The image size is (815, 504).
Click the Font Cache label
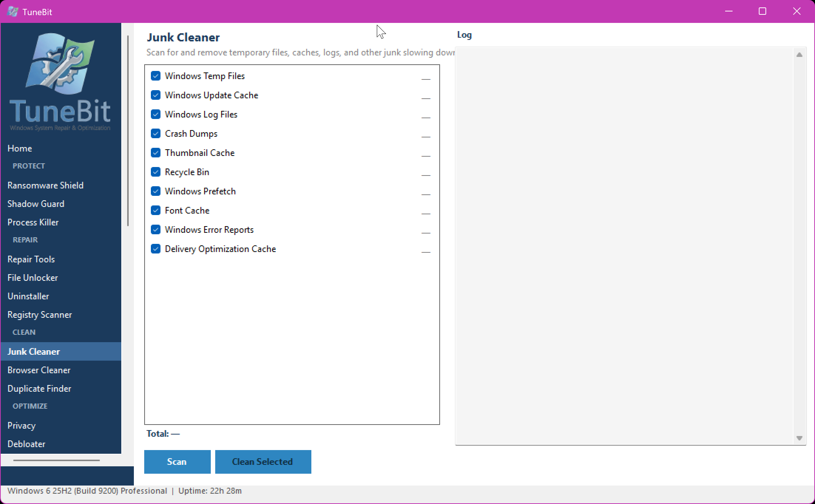tap(187, 211)
